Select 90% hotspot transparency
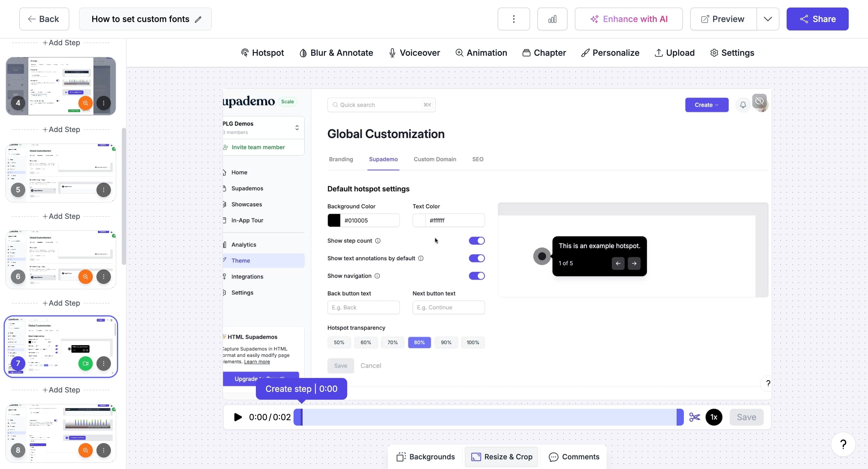868x469 pixels. tap(446, 343)
